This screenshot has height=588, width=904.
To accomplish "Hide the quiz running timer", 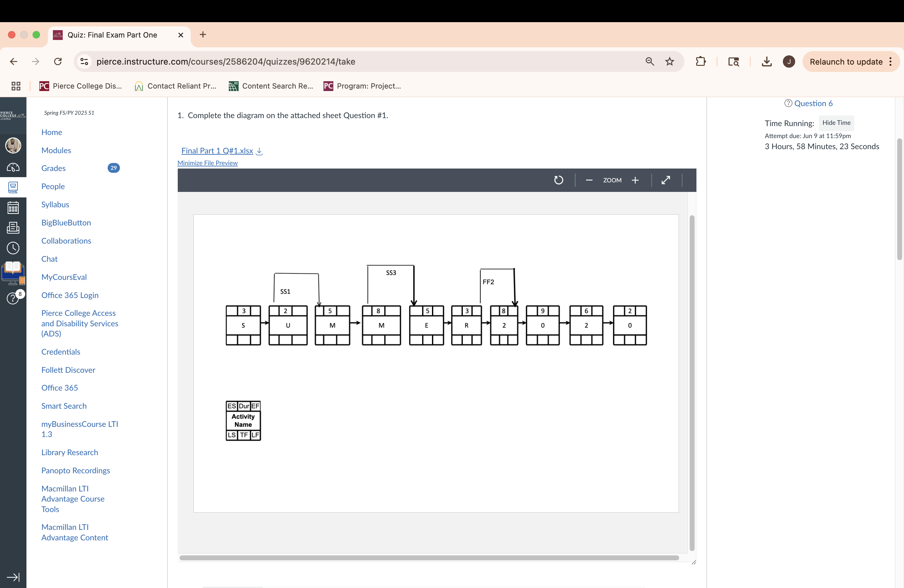I will pos(836,123).
